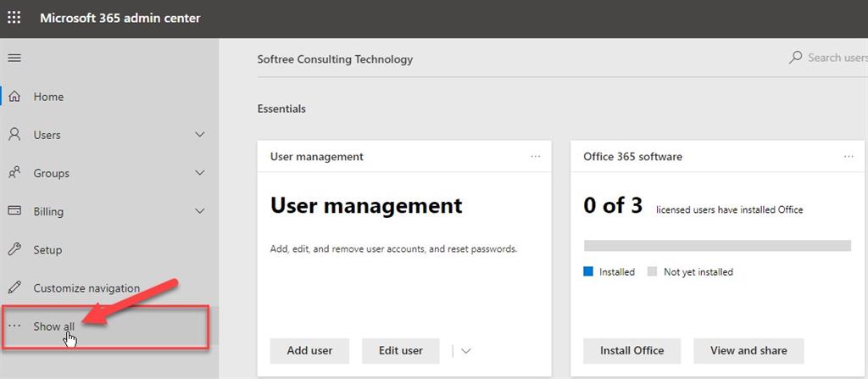This screenshot has height=379, width=868.
Task: Click the gray Not yet installed swatch
Action: coord(652,271)
